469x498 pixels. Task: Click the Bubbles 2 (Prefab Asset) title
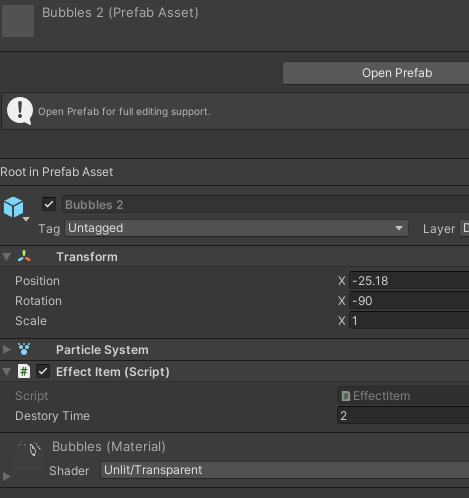point(120,13)
